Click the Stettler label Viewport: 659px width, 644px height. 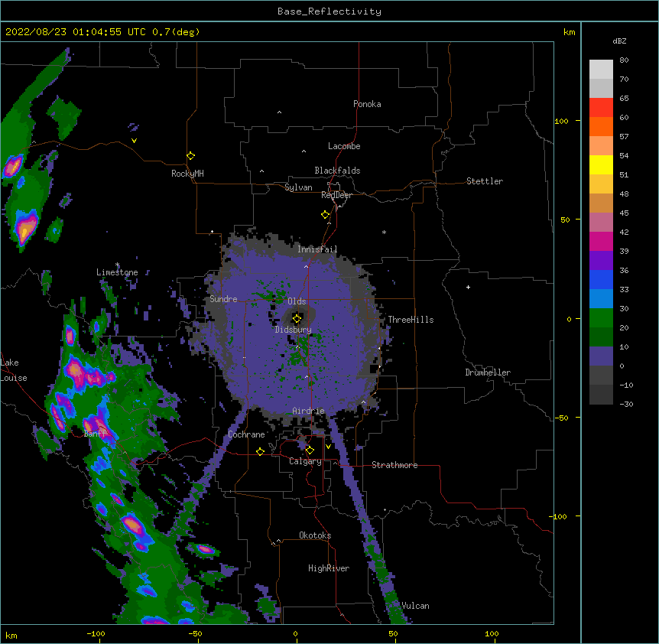[x=485, y=181]
